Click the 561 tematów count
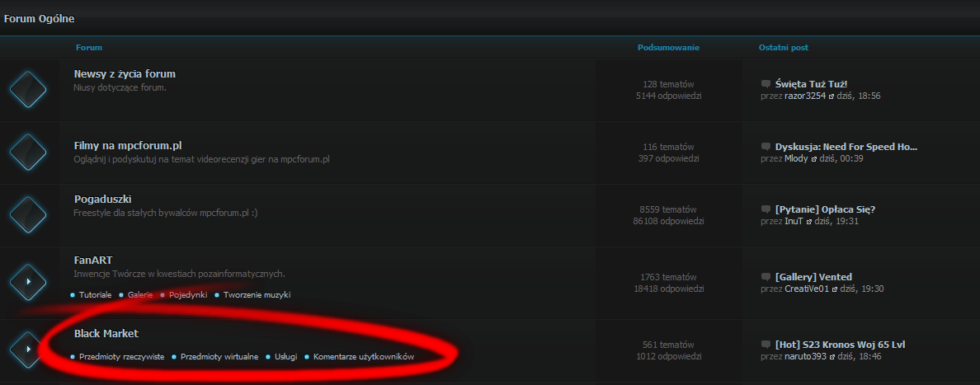Image resolution: width=980 pixels, height=385 pixels. (x=668, y=345)
